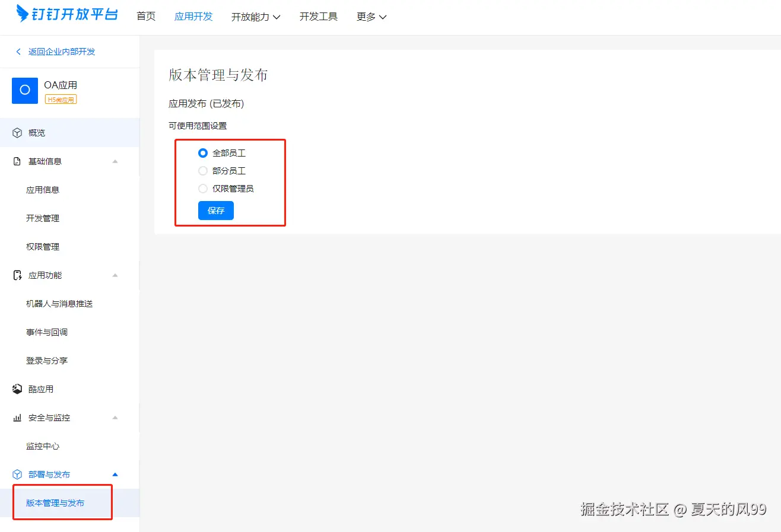Viewport: 781px width, 532px height.
Task: Click the 安全与监控 chart icon
Action: click(x=16, y=418)
